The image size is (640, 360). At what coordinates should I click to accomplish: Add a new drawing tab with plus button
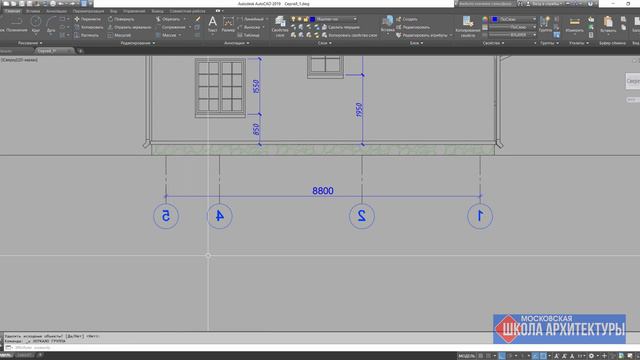click(80, 51)
